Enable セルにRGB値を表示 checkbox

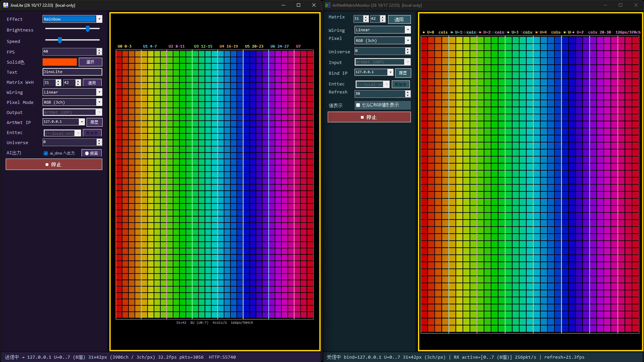click(x=358, y=105)
